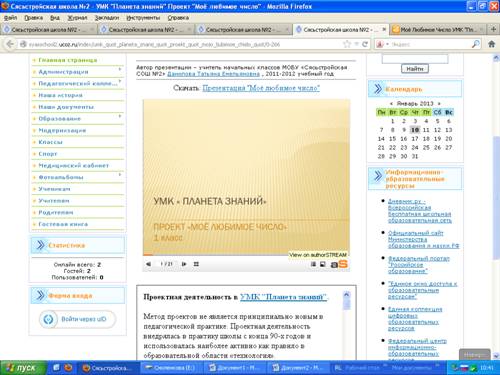
Task: Open the Firefox home page icon
Action: point(491,44)
